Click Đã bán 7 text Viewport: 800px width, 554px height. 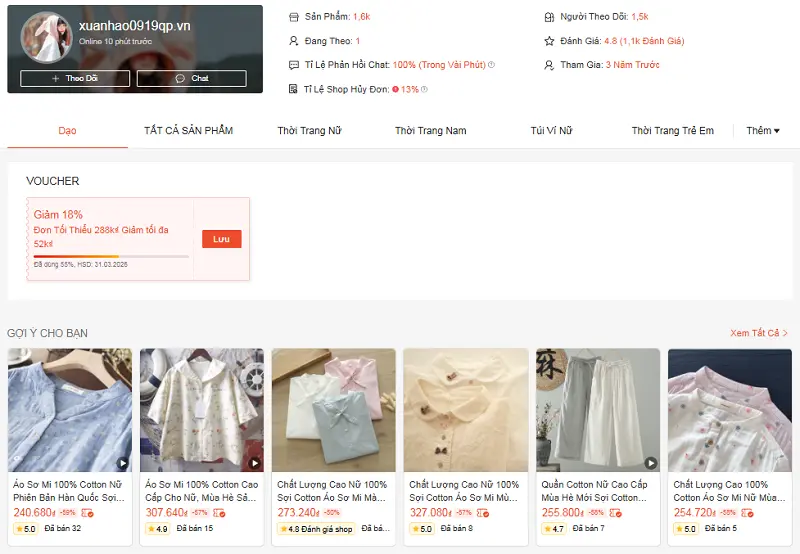click(589, 528)
